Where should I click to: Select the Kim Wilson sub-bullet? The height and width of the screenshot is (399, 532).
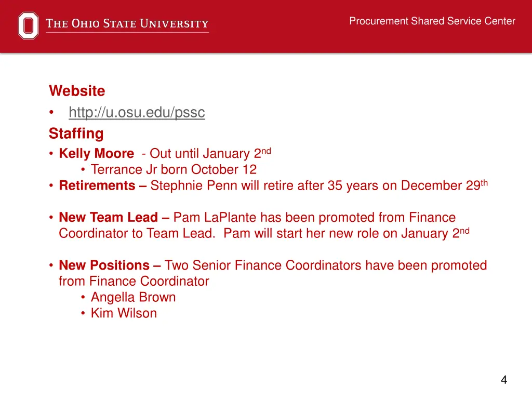pyautogui.click(x=124, y=313)
